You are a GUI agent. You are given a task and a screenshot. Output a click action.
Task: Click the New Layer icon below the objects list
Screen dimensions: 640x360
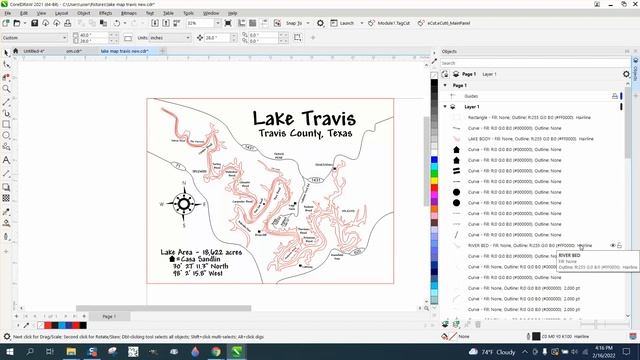tap(445, 324)
